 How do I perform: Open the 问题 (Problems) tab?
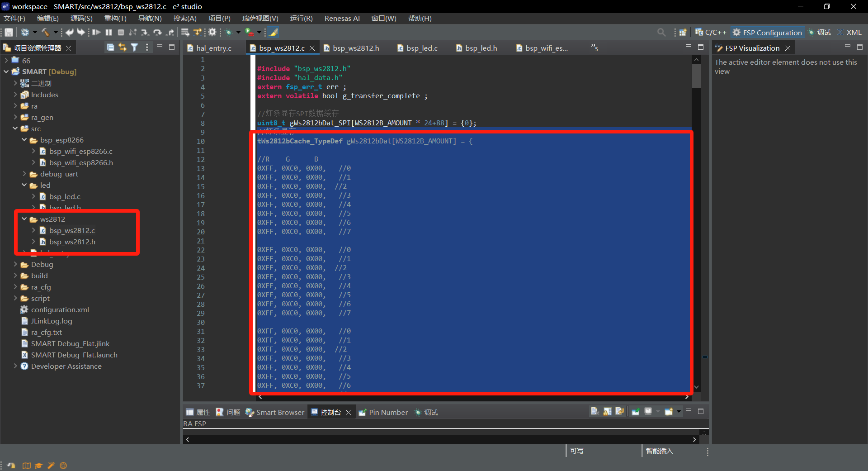click(x=228, y=412)
